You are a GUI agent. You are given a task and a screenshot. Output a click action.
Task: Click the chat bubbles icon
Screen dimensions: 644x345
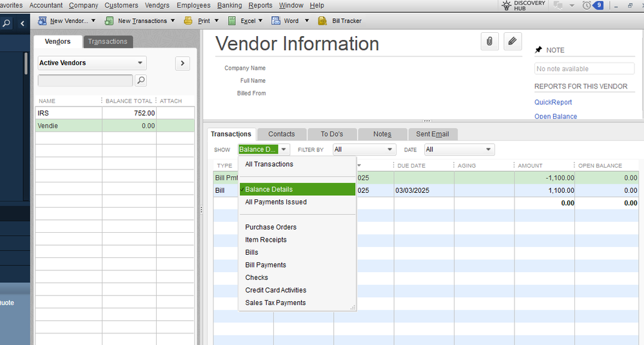point(558,5)
